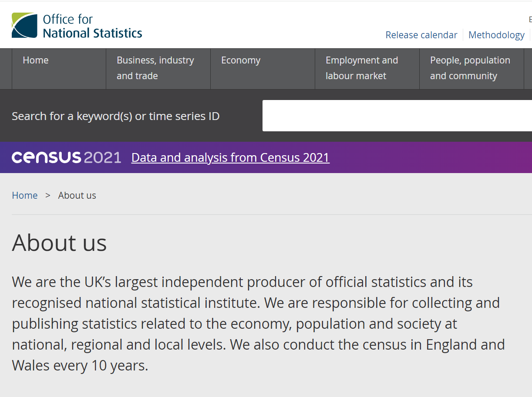Screen dimensions: 532x397
Task: Open People, population and community menu
Action: [x=472, y=69]
